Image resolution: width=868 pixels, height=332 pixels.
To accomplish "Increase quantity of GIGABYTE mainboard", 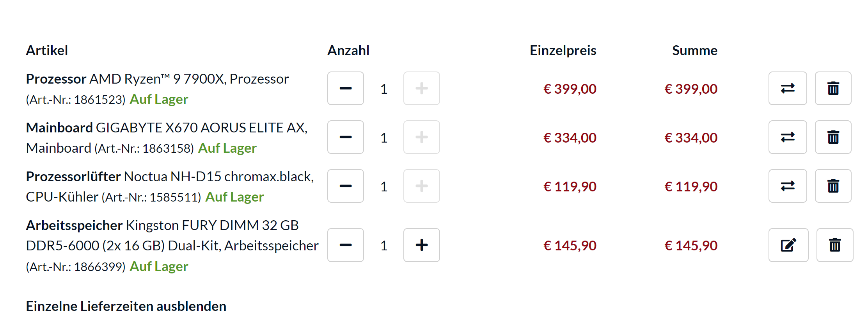I will coord(421,137).
